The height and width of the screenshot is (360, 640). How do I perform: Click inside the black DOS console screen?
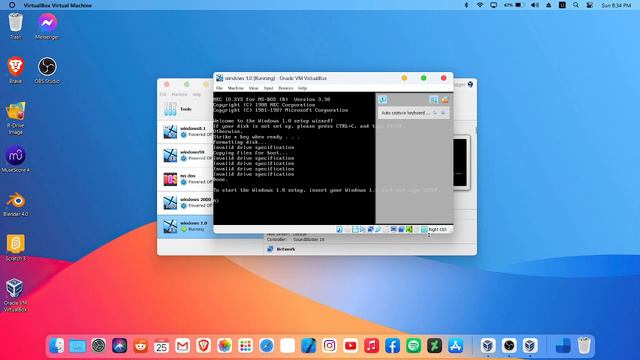pyautogui.click(x=294, y=158)
